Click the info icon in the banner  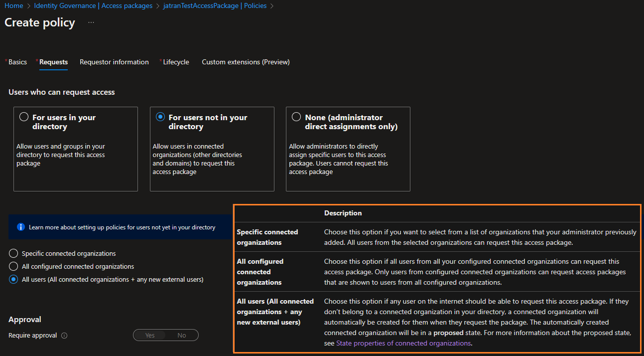[20, 227]
